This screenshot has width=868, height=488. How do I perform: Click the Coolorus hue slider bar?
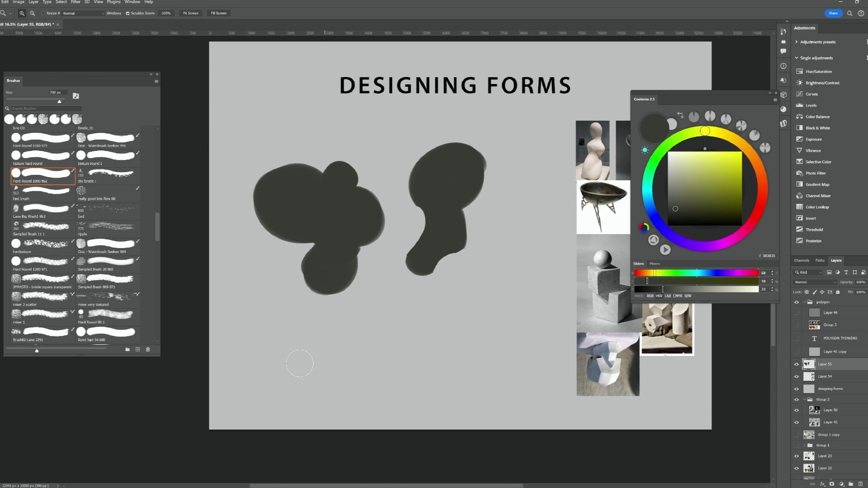pyautogui.click(x=696, y=273)
